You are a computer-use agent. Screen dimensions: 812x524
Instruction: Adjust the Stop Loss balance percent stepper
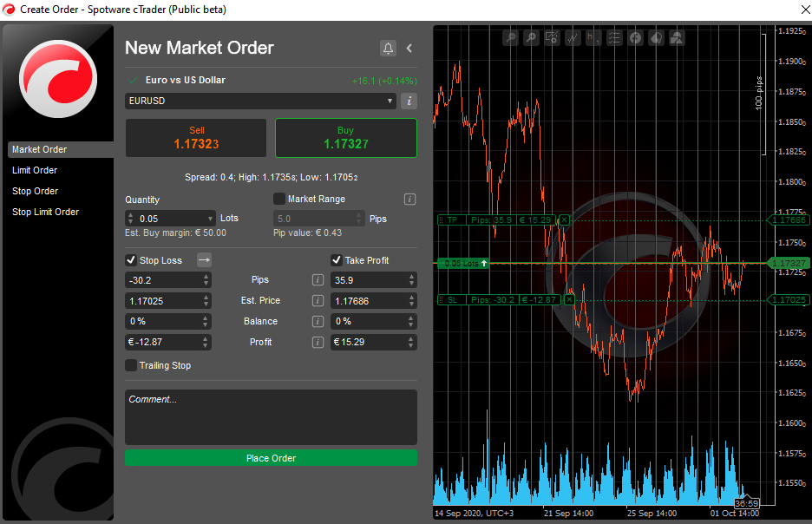tap(206, 322)
